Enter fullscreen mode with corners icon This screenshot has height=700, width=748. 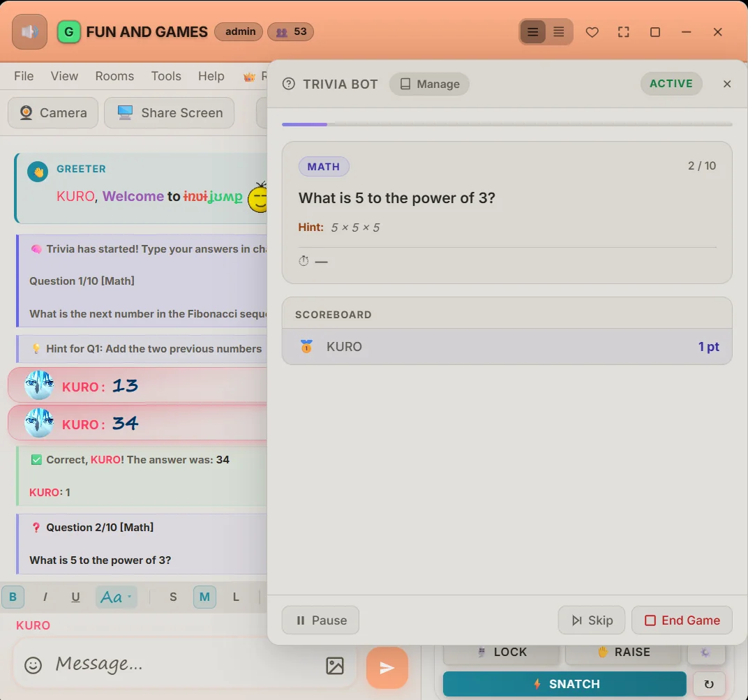click(624, 32)
